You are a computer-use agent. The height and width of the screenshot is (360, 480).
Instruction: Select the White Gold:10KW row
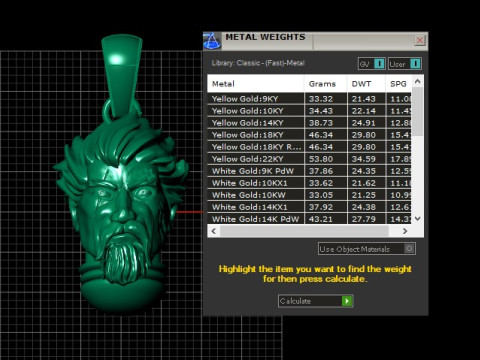(309, 195)
